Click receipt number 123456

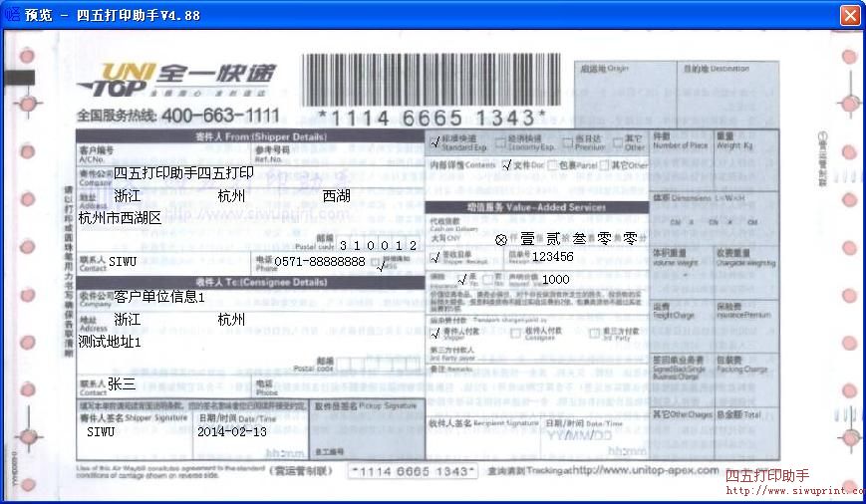552,256
